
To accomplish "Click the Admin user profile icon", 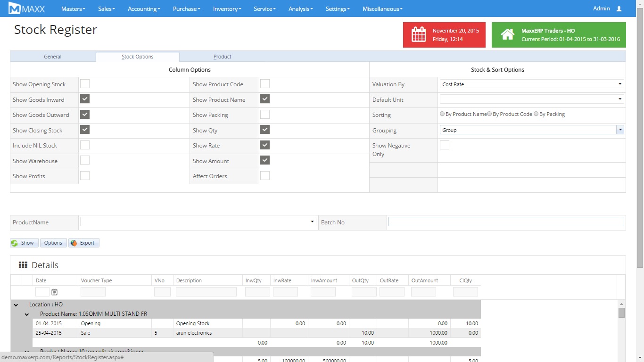I will pos(619,8).
